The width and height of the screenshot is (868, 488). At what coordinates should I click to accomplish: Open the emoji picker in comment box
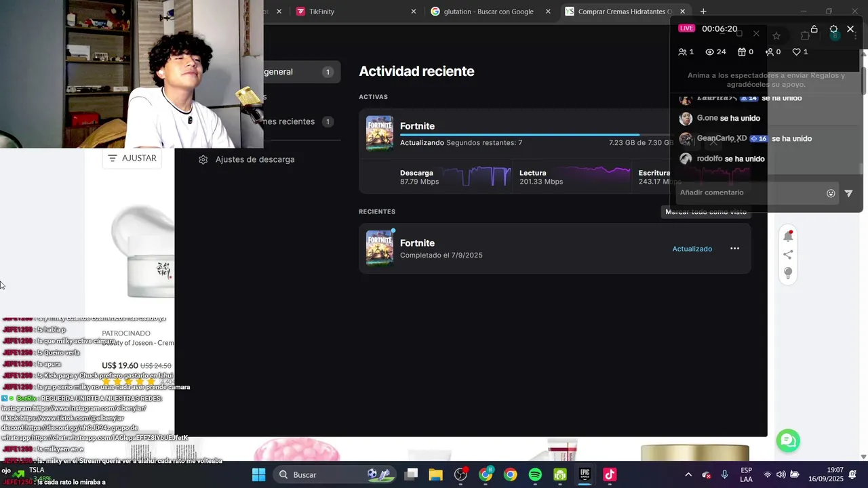pos(831,193)
